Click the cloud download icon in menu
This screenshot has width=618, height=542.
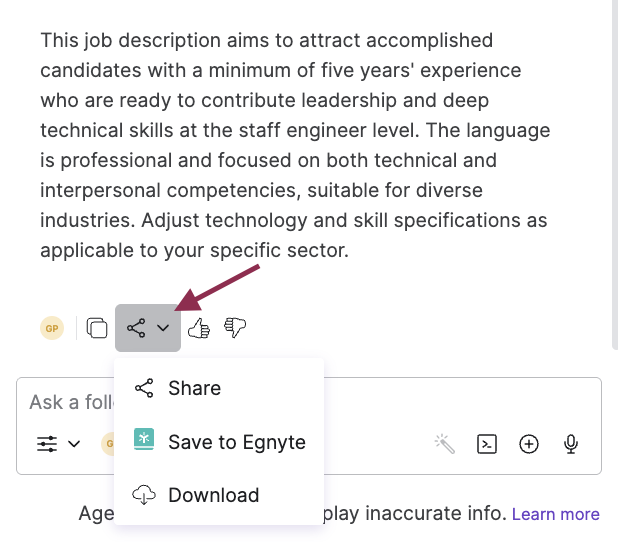pos(144,495)
